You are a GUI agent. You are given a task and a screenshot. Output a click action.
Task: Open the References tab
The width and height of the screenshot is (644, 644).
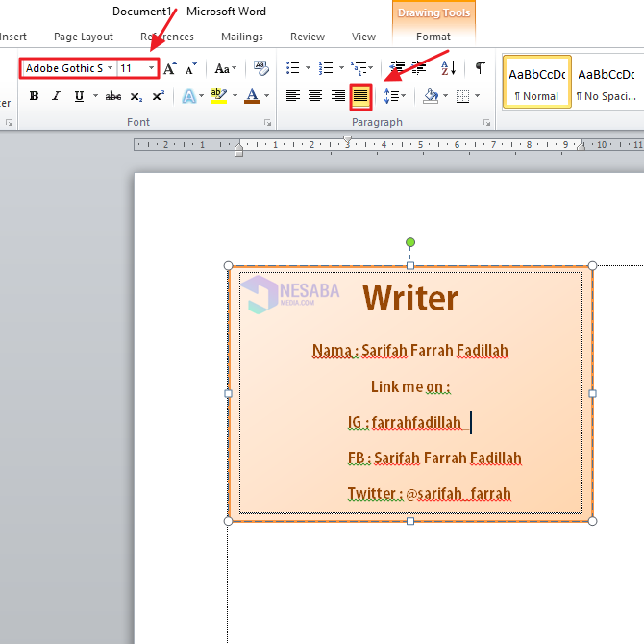coord(166,37)
